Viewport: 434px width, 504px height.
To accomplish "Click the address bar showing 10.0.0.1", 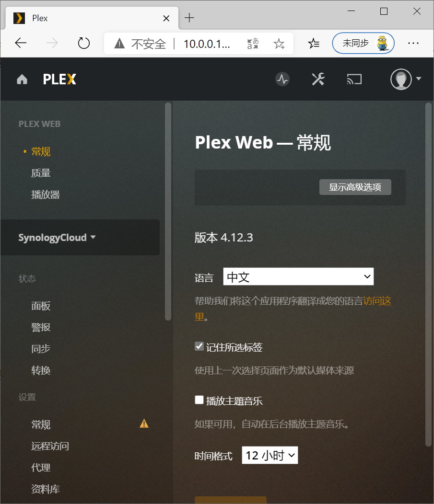I will (x=207, y=44).
